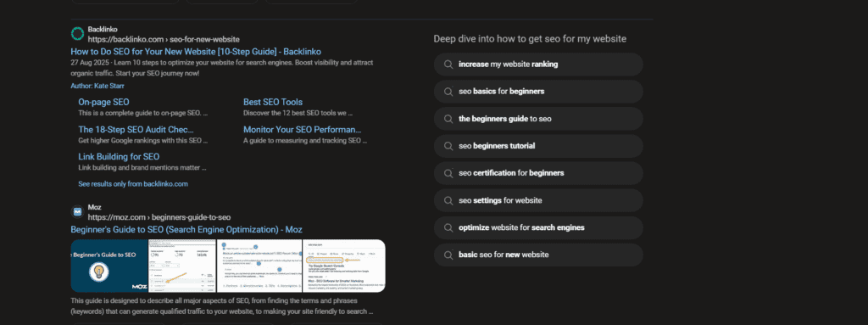The width and height of the screenshot is (868, 325).
Task: Click search icon beside 'basic seo for new website'
Action: point(449,255)
